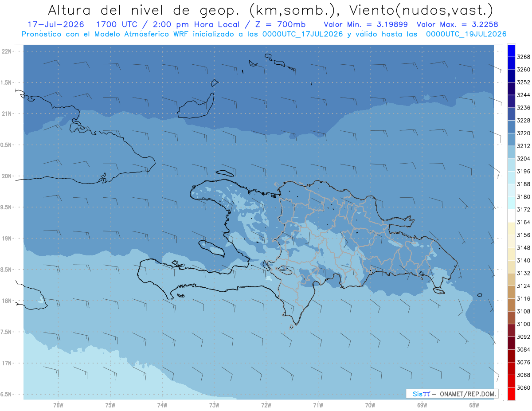532x411 pixels.
Task: Click the '3220' colorbar value
Action: pos(524,133)
